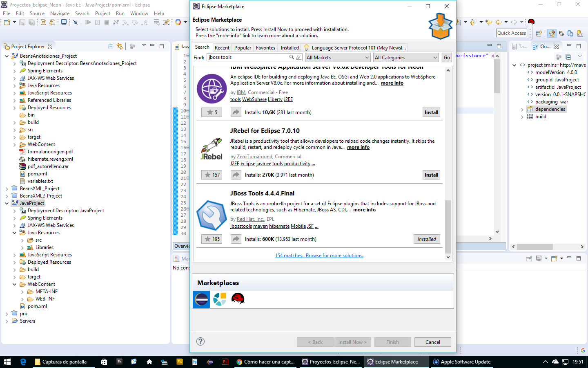Screen dimensions: 588x368
Task: Open Apple Software Update from taskbar
Action: [x=462, y=362]
